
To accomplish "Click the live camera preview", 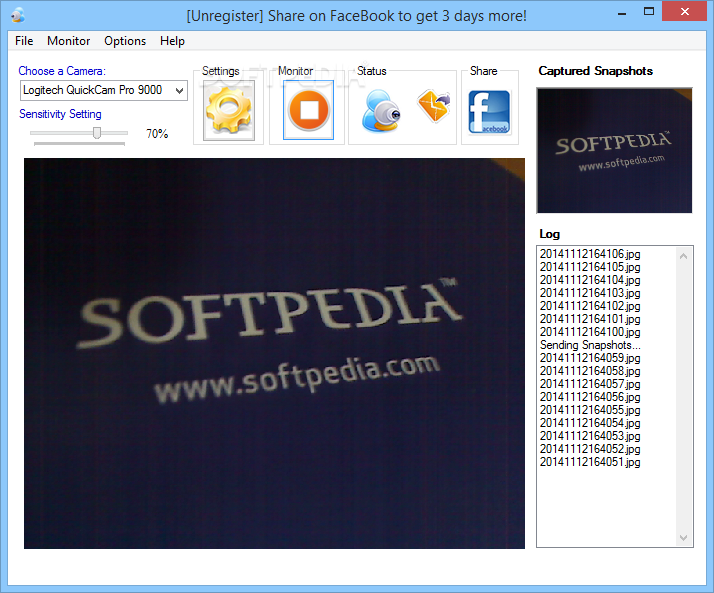I will (x=274, y=353).
